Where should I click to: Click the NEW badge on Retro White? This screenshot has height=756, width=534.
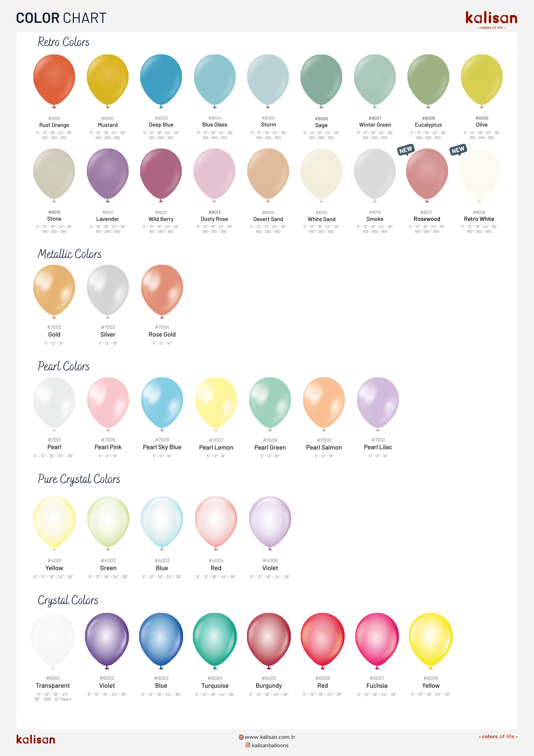(x=458, y=150)
